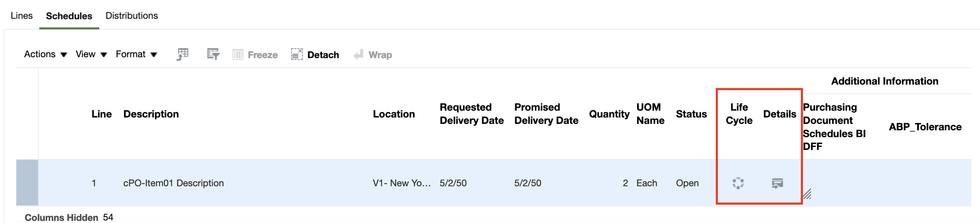The image size is (980, 223).
Task: Click the Status column header
Action: [691, 114]
